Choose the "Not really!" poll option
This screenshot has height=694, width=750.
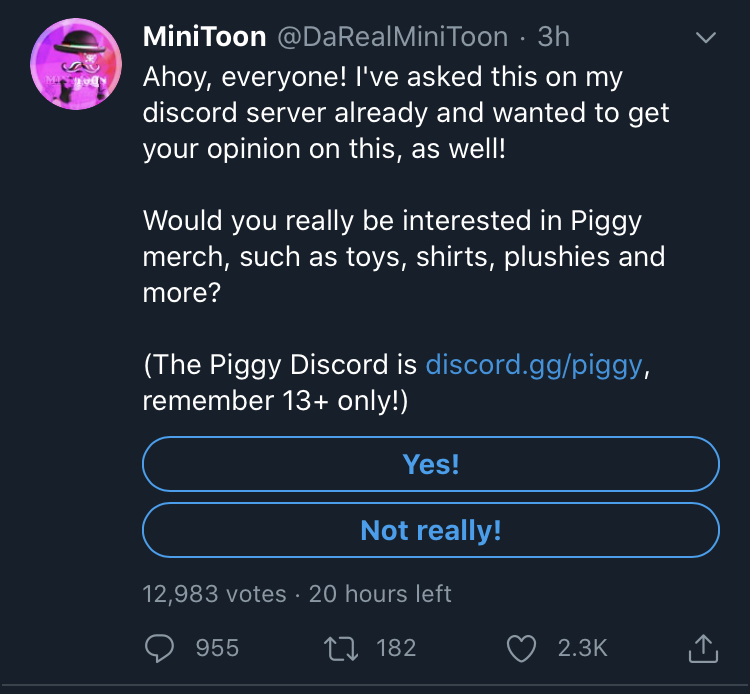click(x=431, y=530)
